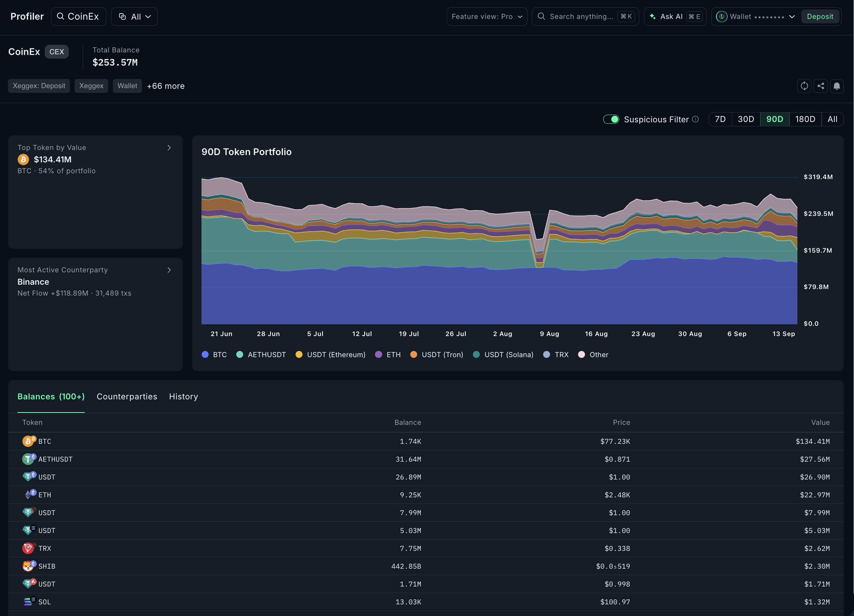Select the 30D time range
854x616 pixels.
(x=746, y=119)
